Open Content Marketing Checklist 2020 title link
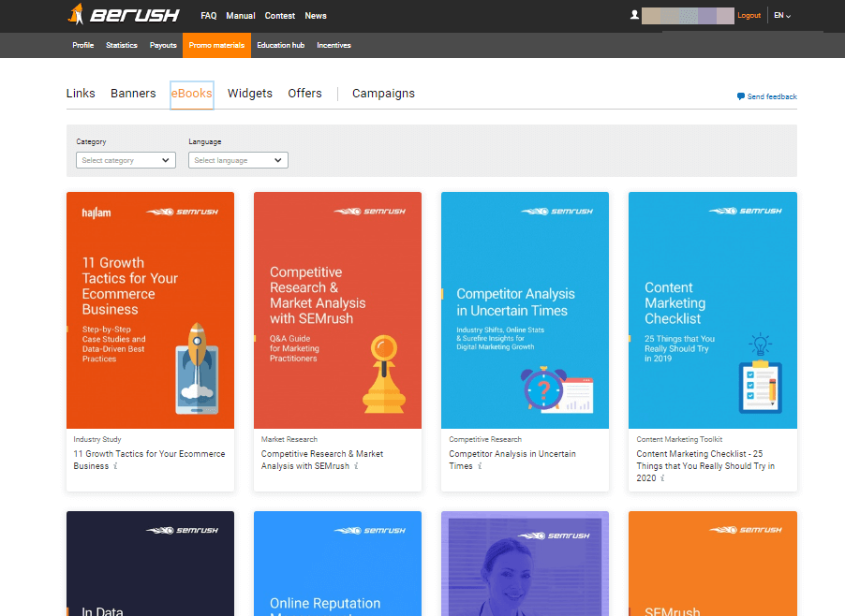The height and width of the screenshot is (616, 845). (x=704, y=466)
